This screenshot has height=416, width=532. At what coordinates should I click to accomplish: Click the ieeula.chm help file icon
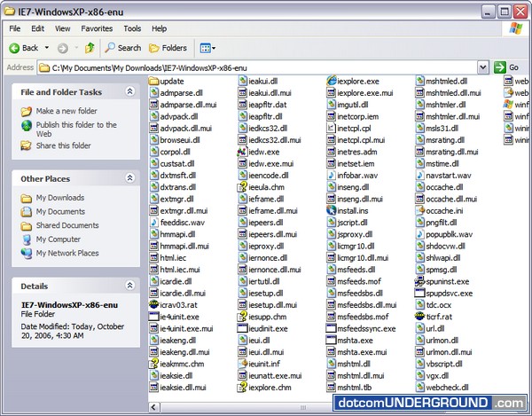243,188
